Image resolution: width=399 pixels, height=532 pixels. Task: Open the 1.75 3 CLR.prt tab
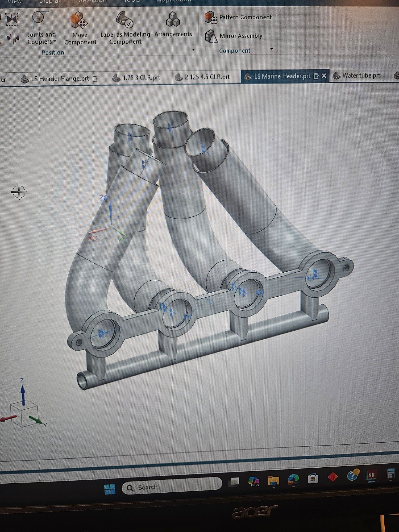point(136,78)
